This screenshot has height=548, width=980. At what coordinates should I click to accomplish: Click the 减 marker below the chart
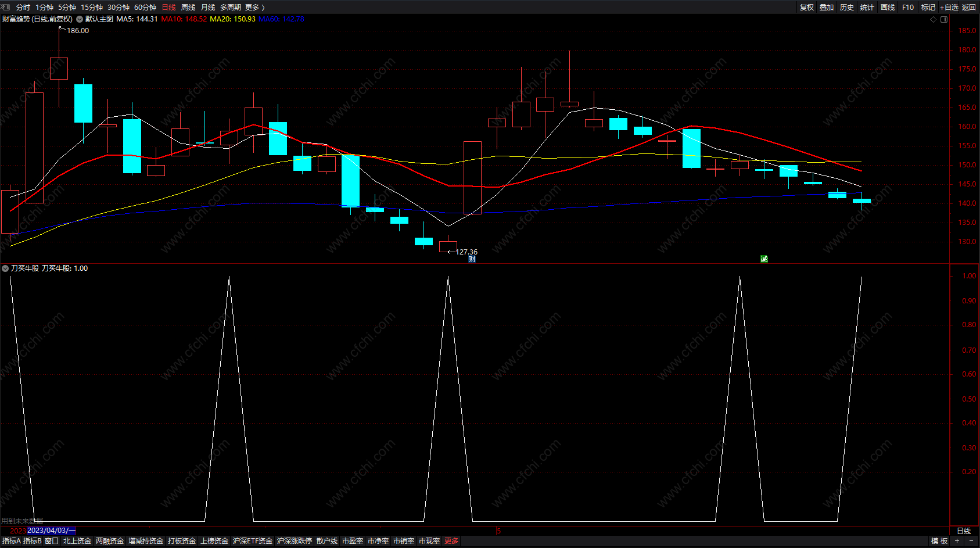click(x=764, y=259)
